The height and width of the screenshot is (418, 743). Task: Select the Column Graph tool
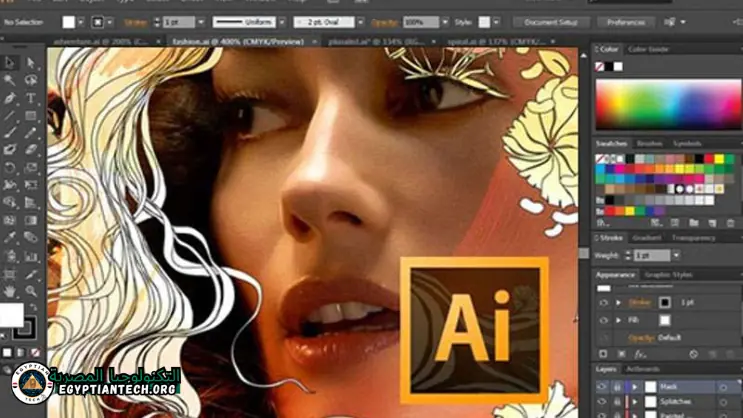tap(31, 256)
